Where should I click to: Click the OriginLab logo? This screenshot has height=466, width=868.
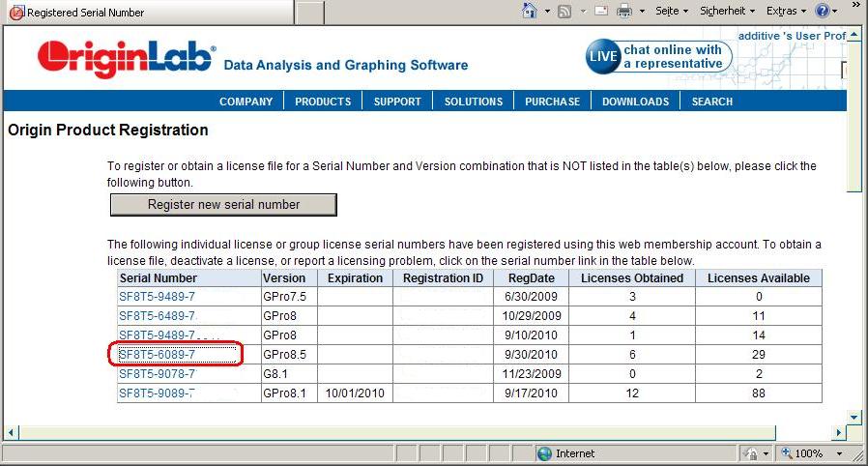(x=126, y=58)
